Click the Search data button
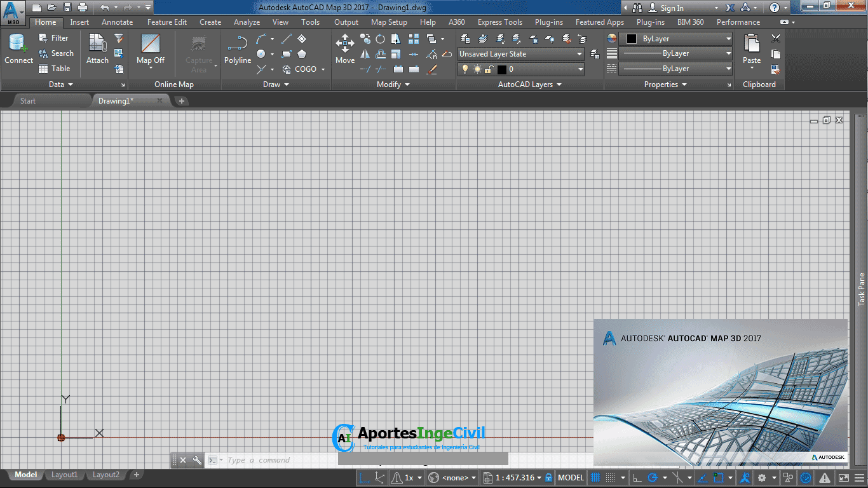The image size is (868, 488). click(56, 53)
